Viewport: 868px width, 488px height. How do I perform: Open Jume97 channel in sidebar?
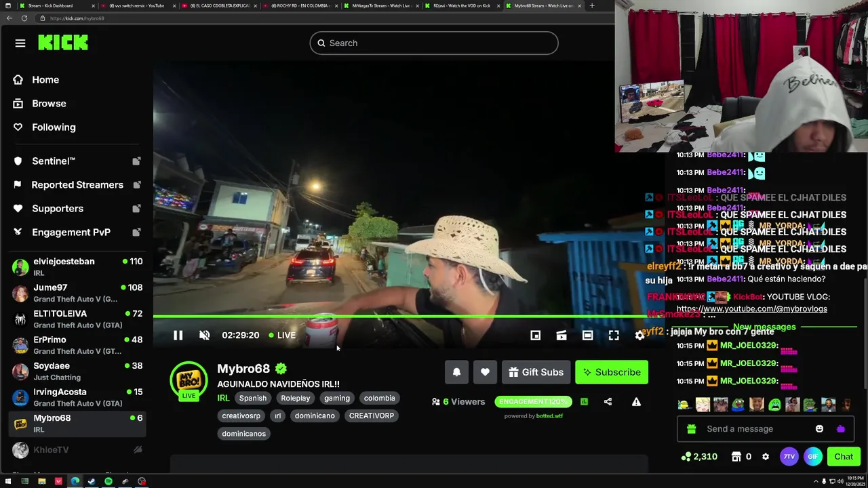click(x=78, y=293)
